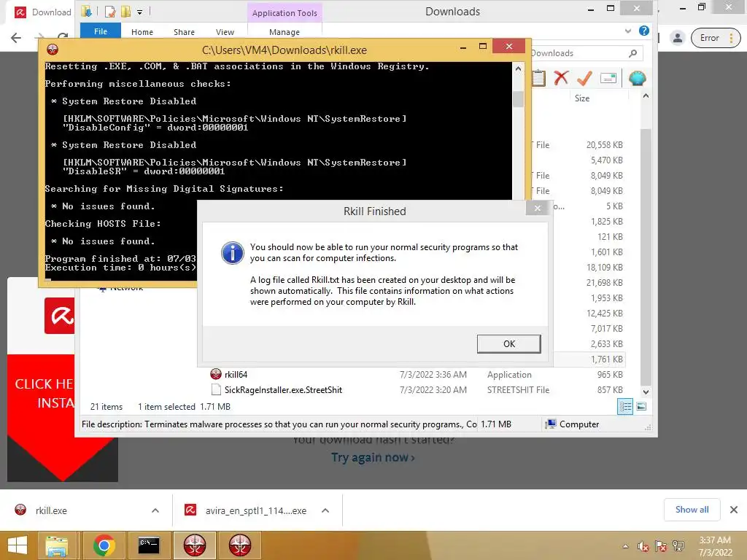747x560 pixels.
Task: Click the rename icon in the explorer toolbar
Action: tap(608, 77)
